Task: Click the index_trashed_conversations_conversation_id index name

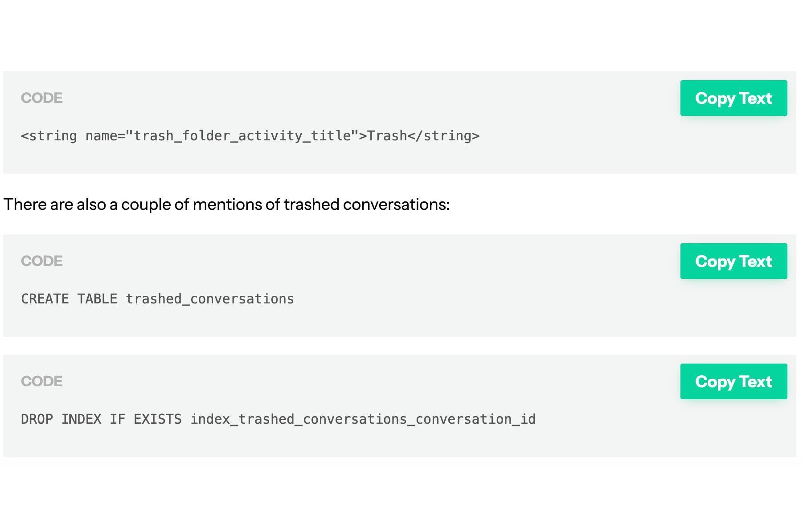Action: coord(363,419)
